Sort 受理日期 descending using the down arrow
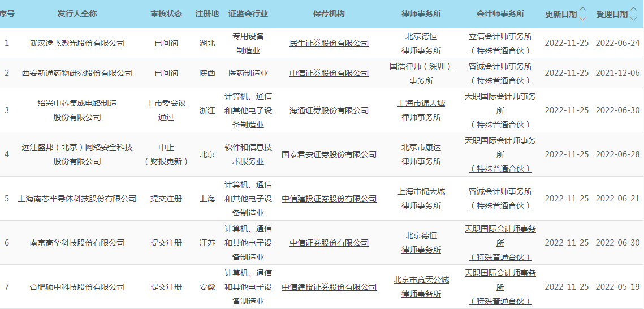The height and width of the screenshot is (309, 644). 634,19
